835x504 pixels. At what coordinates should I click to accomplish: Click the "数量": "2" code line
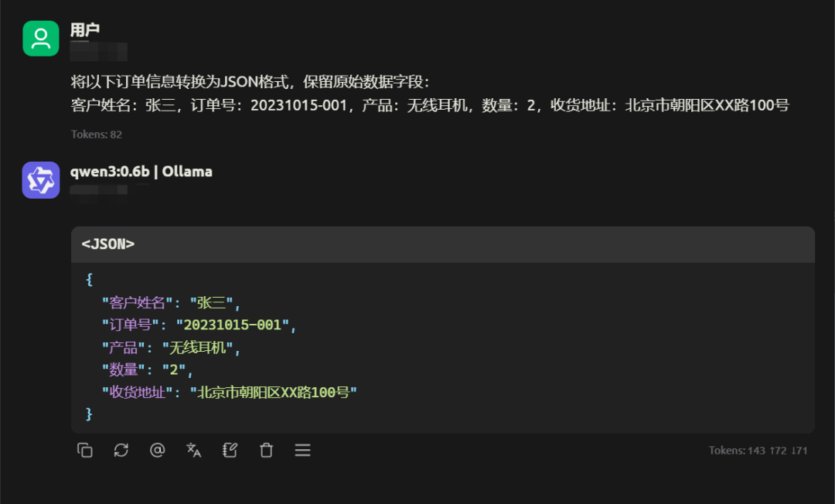[x=147, y=369]
